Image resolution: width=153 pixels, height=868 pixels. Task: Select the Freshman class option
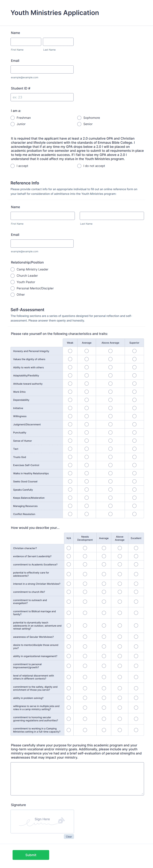[x=13, y=118]
